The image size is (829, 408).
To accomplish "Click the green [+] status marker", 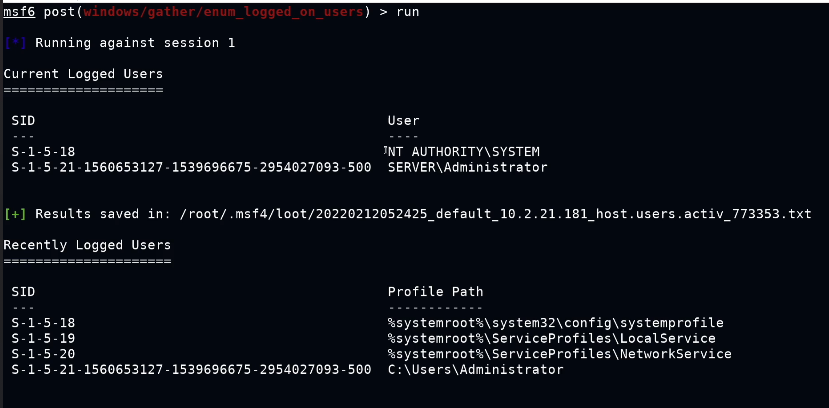I will (15, 214).
